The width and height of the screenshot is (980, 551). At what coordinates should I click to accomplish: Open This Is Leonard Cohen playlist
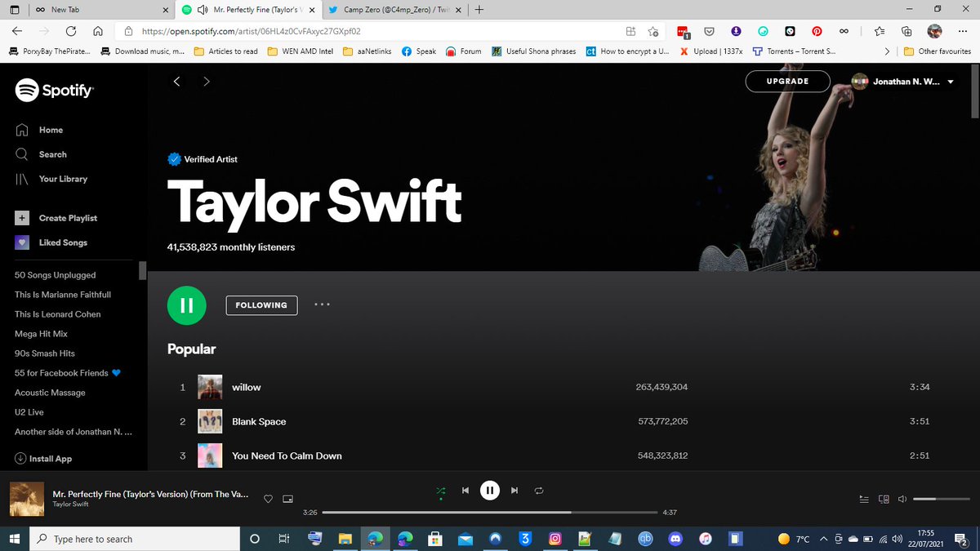pyautogui.click(x=58, y=314)
